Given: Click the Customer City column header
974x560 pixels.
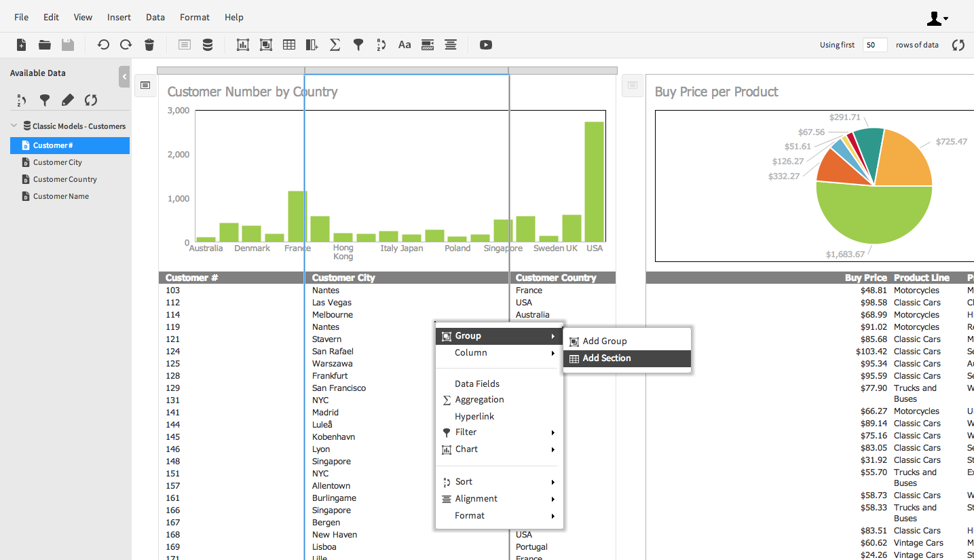Looking at the screenshot, I should tap(407, 278).
